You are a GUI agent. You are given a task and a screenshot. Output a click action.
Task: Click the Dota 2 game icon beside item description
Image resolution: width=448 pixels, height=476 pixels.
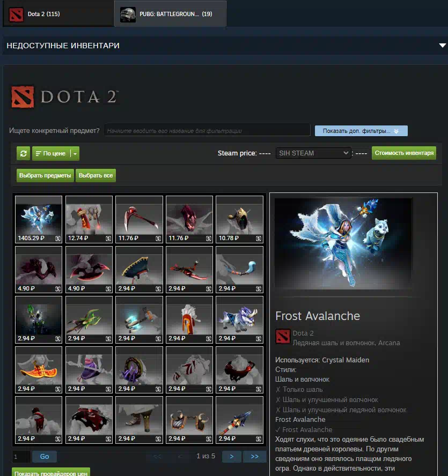tap(283, 336)
